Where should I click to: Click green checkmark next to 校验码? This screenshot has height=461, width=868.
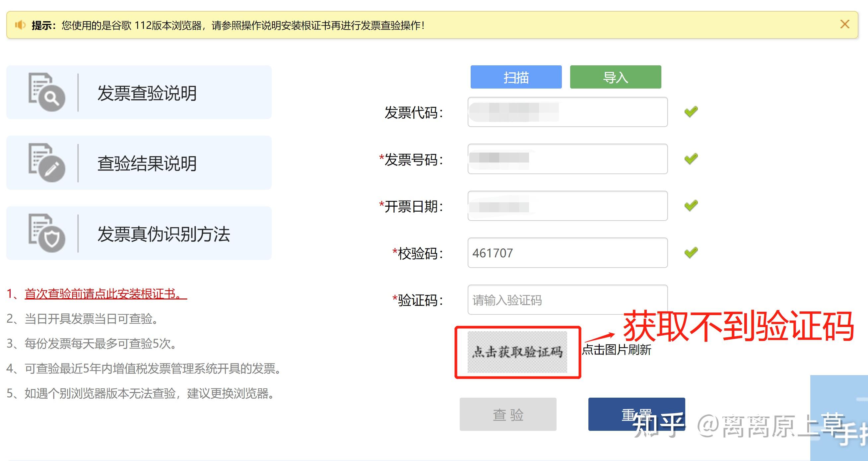point(691,252)
